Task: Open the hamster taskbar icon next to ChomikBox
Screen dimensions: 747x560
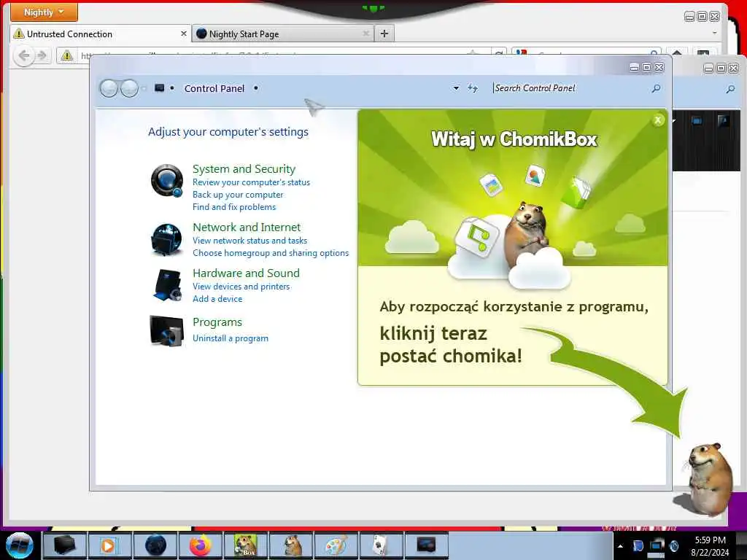Action: (x=292, y=545)
